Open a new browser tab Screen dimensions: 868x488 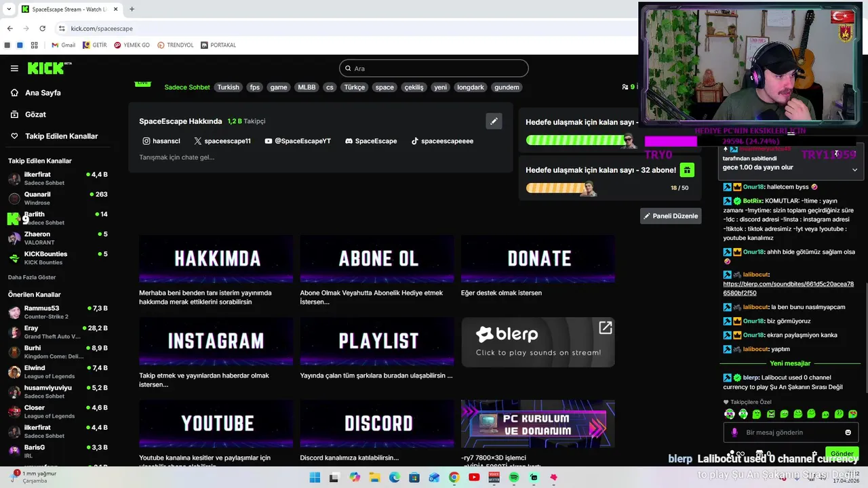coord(132,9)
